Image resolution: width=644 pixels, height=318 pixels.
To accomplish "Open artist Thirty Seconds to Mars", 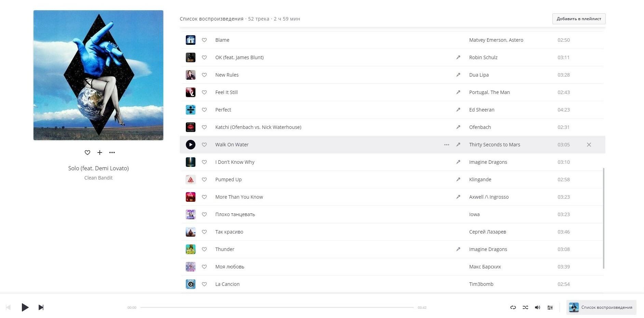I will click(x=494, y=145).
